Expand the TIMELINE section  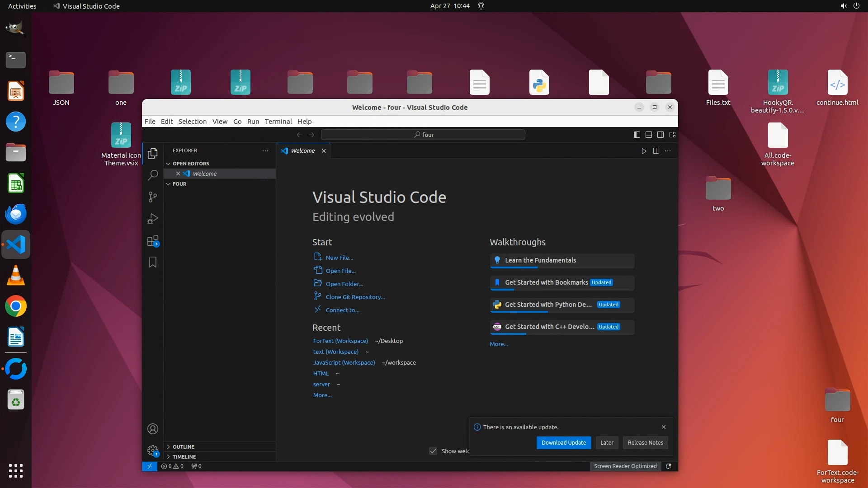[184, 457]
